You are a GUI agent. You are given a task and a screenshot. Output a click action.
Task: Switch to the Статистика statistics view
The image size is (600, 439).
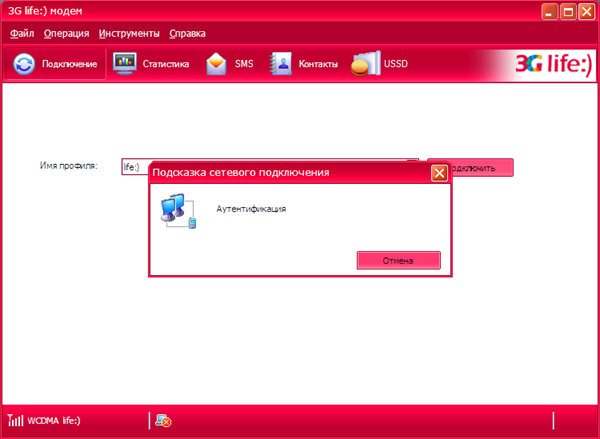coord(152,65)
